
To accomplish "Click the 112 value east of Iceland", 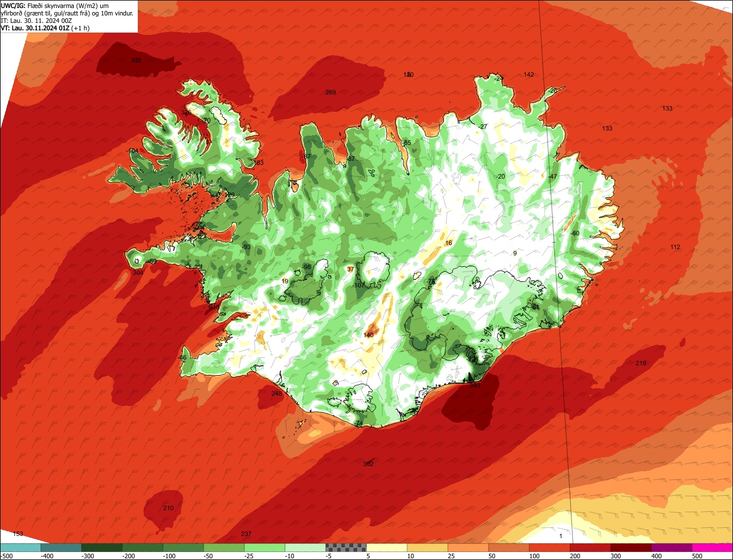I will click(x=675, y=247).
